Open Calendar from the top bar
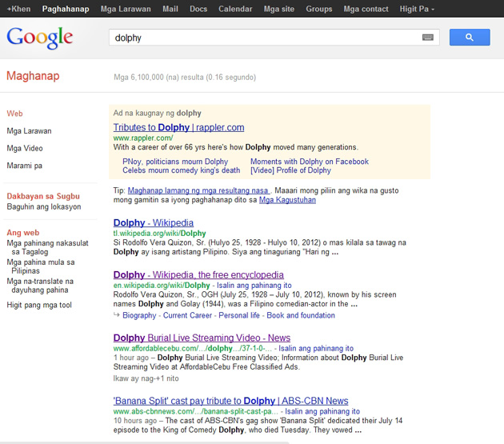 point(235,9)
